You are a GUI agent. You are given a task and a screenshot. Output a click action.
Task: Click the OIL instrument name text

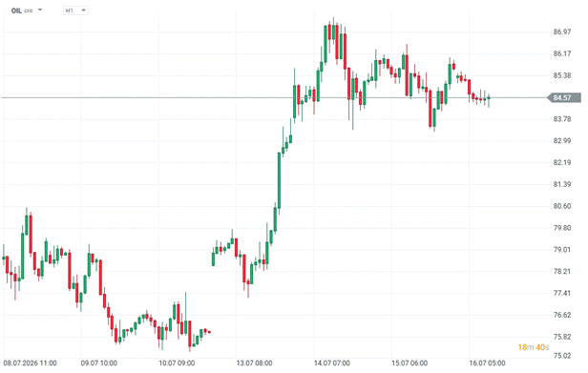coord(16,10)
